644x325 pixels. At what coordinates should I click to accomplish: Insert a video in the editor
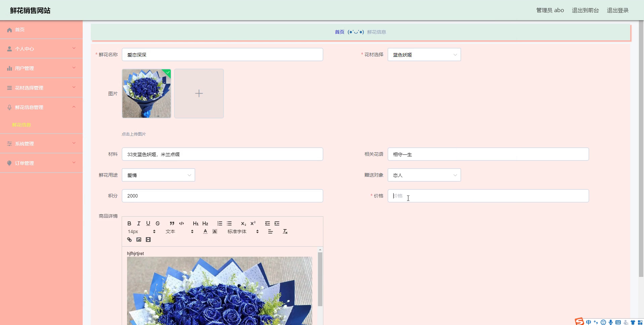(x=148, y=240)
